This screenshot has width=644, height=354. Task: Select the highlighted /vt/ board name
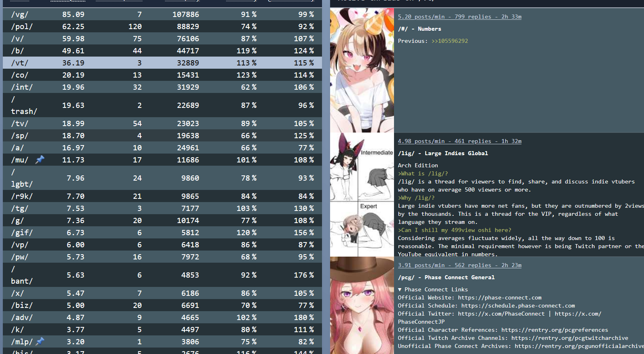pyautogui.click(x=20, y=63)
